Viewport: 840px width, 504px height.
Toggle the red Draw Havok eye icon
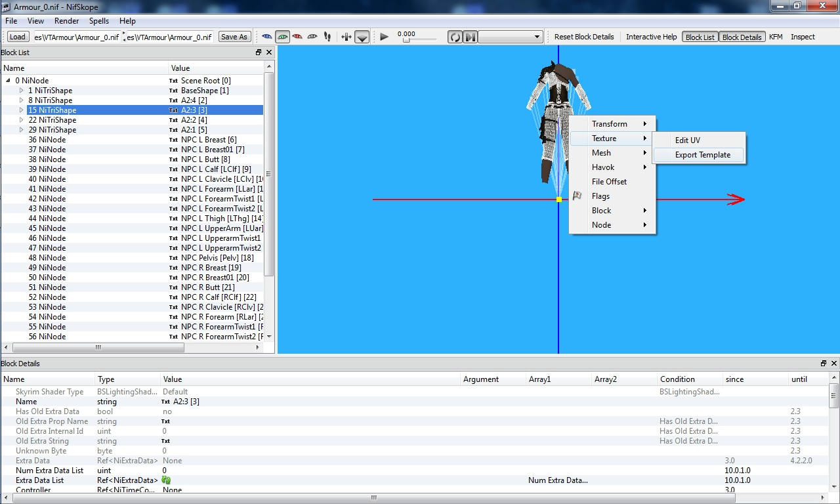click(297, 37)
